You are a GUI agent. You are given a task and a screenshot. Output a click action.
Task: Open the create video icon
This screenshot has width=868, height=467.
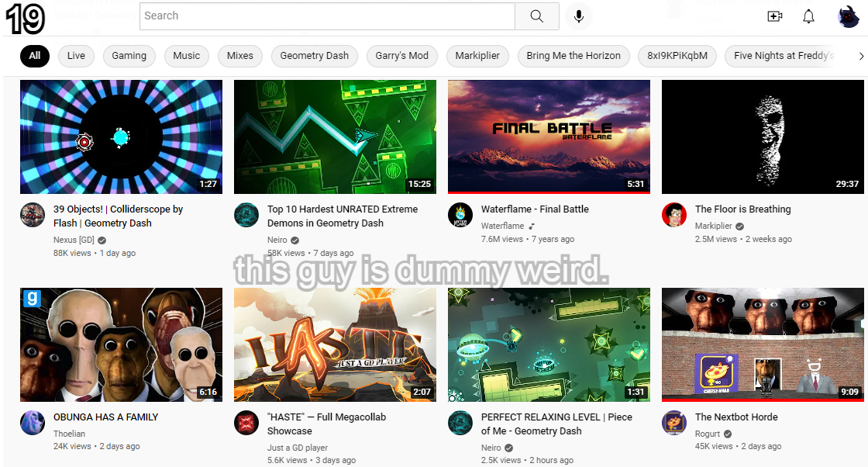[774, 16]
